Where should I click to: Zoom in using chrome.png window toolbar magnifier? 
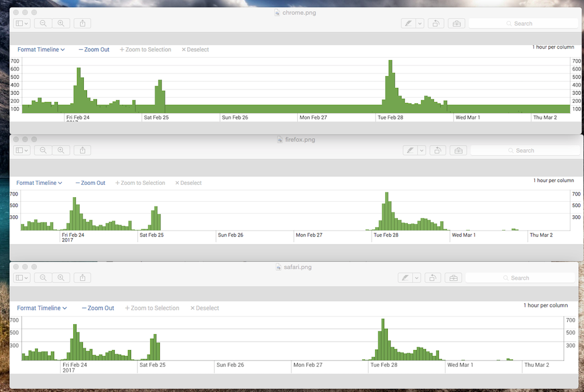tap(61, 23)
